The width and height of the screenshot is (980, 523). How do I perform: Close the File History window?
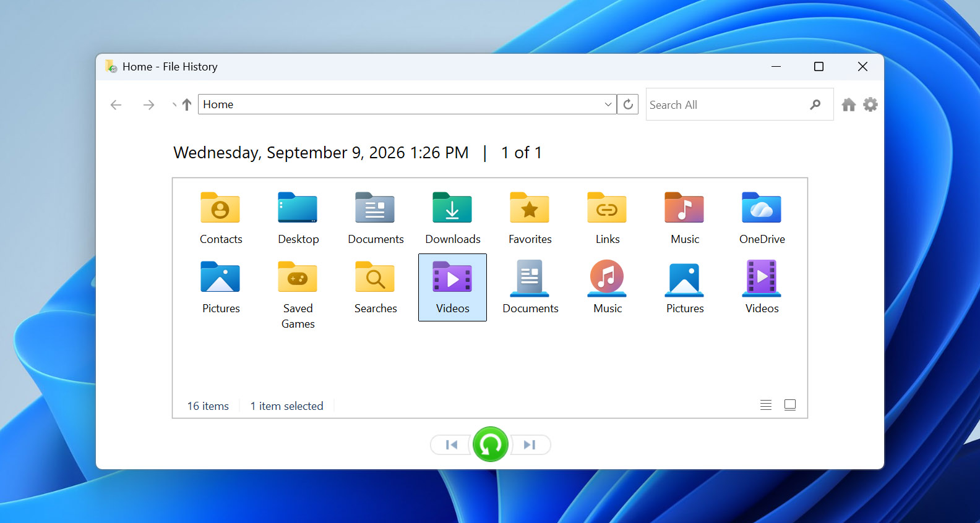(x=862, y=67)
